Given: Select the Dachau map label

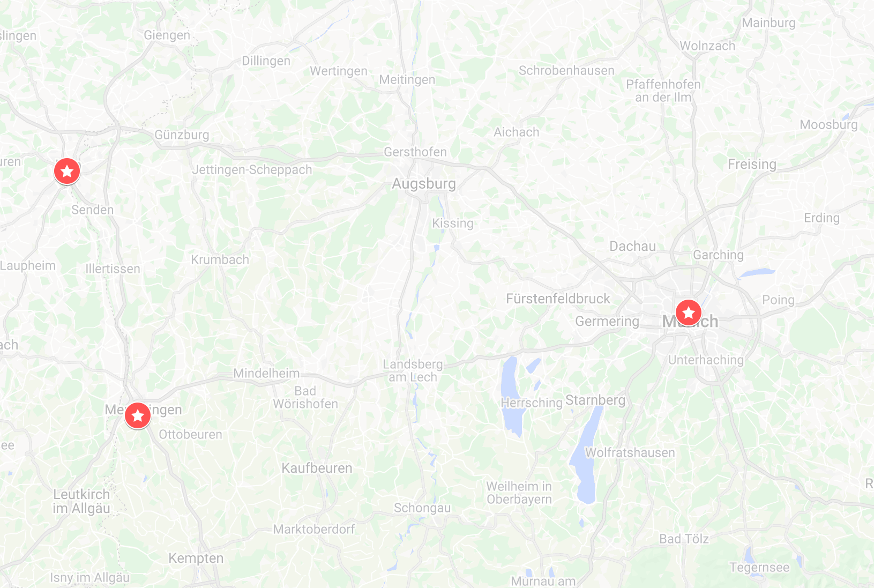Looking at the screenshot, I should (632, 246).
